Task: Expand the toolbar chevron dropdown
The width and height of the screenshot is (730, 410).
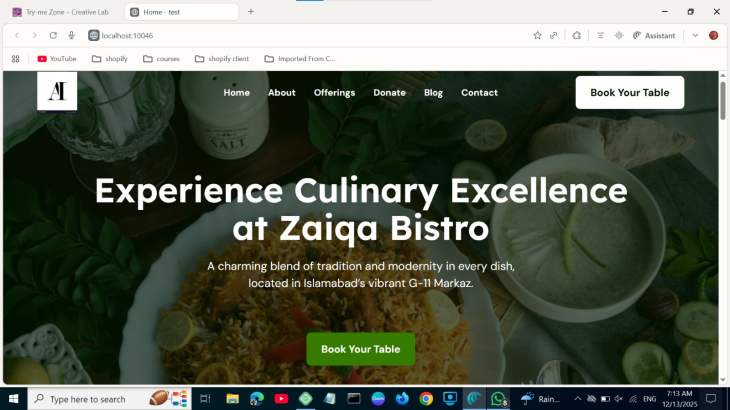Action: (x=695, y=35)
